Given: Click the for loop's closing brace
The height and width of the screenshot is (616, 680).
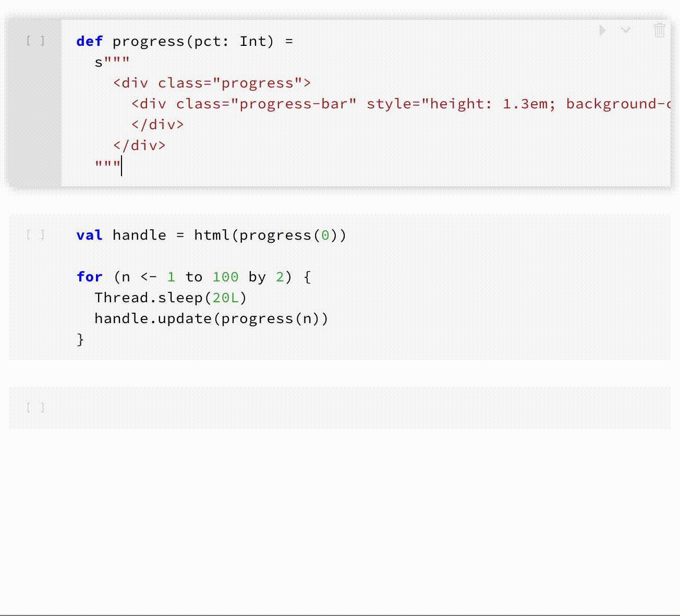Looking at the screenshot, I should coord(80,339).
